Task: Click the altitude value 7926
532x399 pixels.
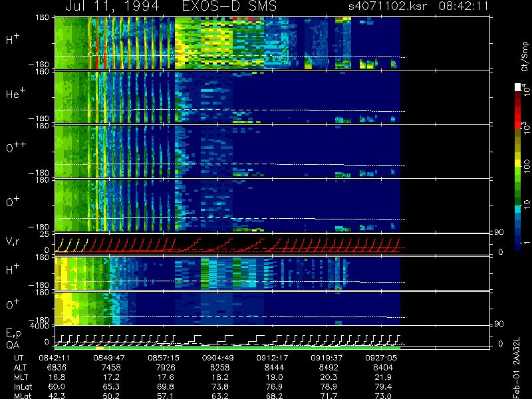Action: 166,368
